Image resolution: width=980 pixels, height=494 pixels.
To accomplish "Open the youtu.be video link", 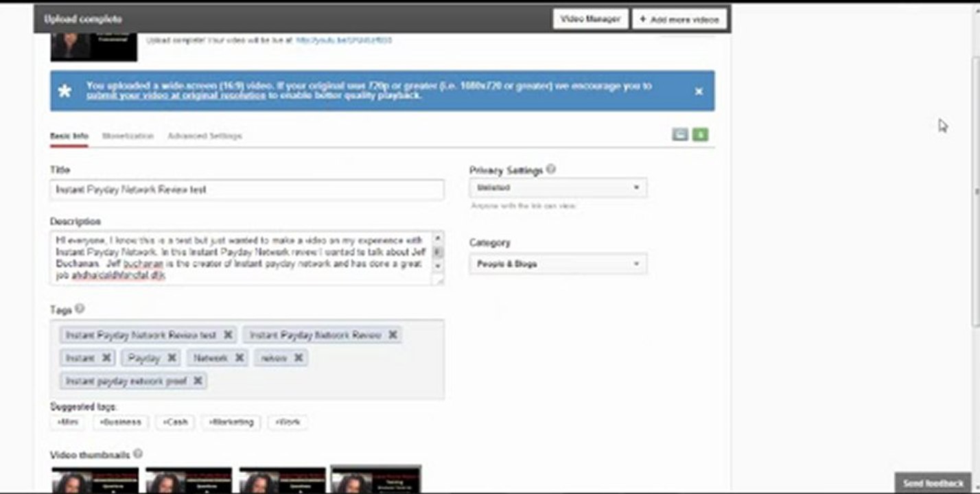I will [x=344, y=40].
